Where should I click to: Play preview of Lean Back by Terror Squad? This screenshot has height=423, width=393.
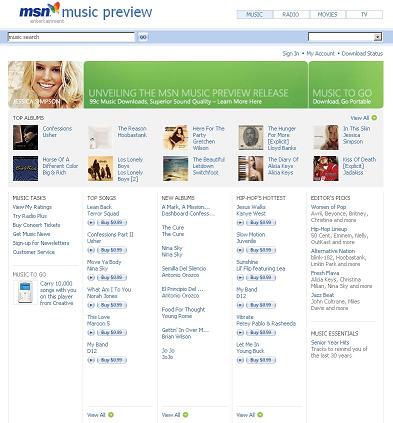pyautogui.click(x=91, y=223)
